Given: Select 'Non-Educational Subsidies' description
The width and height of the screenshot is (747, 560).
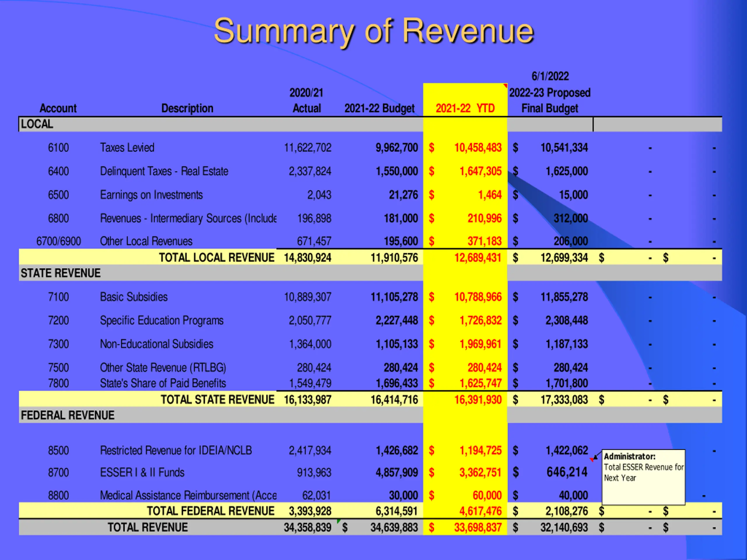Looking at the screenshot, I should (157, 344).
